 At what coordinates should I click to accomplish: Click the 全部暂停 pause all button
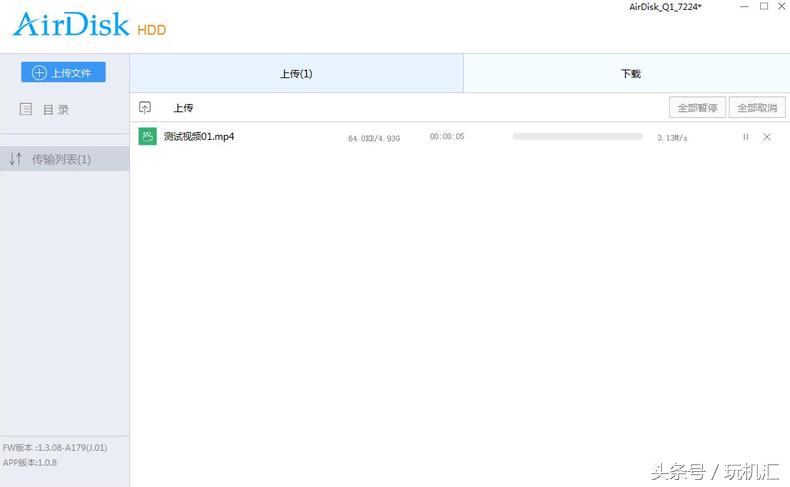pyautogui.click(x=697, y=107)
